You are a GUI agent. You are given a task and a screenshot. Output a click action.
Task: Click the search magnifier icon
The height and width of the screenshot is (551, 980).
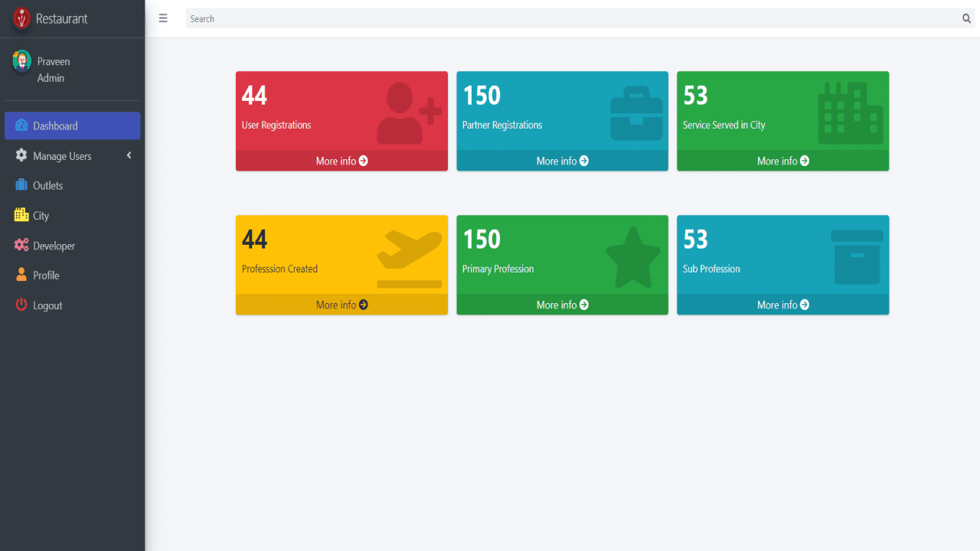coord(966,18)
